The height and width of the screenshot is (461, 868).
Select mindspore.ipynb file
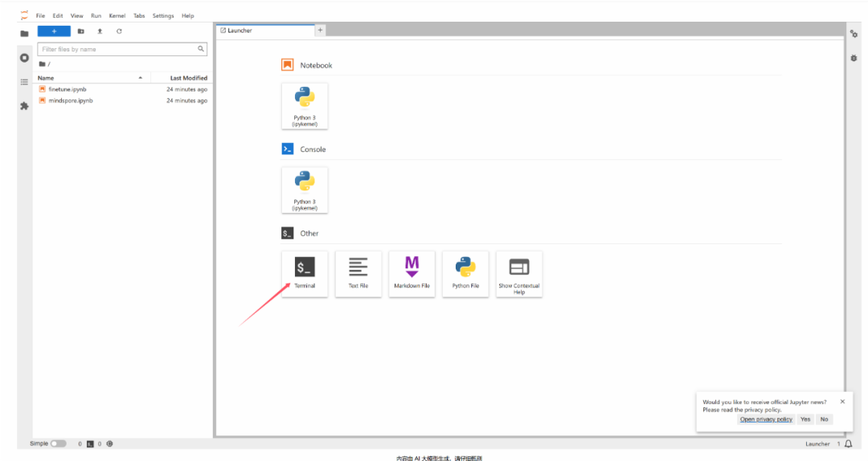click(123, 100)
